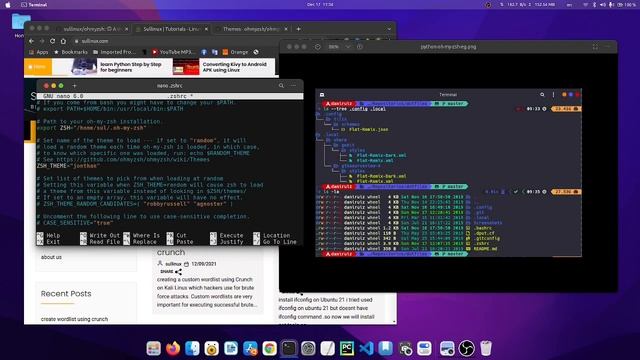Image resolution: width=640 pixels, height=360 pixels.
Task: Open the date and time in top bar
Action: point(320,4)
